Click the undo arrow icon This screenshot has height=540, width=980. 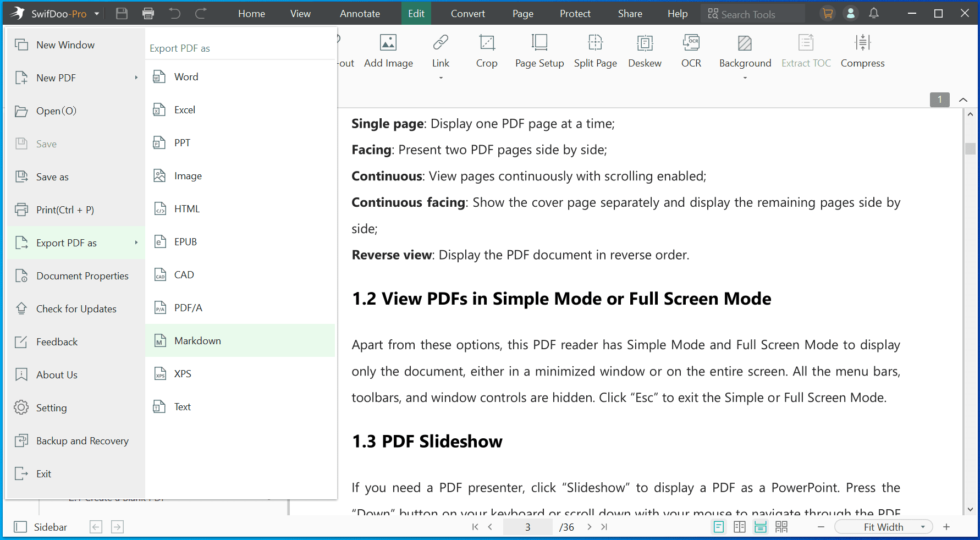tap(175, 14)
